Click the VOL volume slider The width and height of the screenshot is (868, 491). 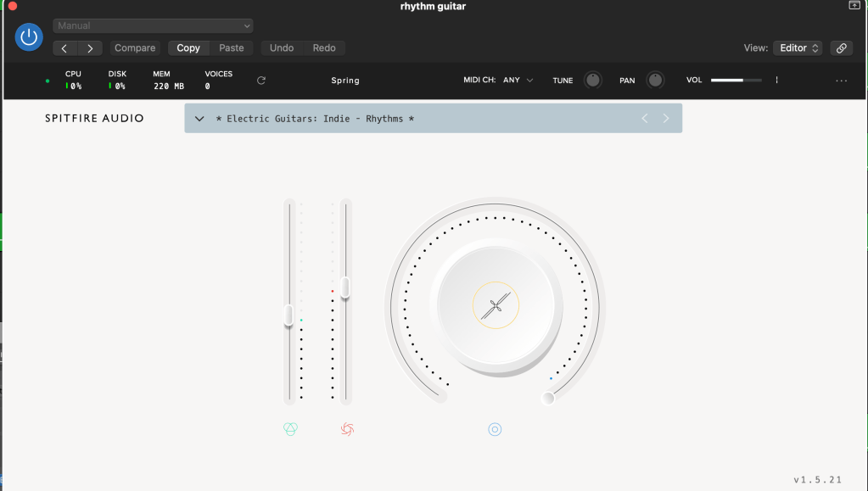[x=736, y=81]
